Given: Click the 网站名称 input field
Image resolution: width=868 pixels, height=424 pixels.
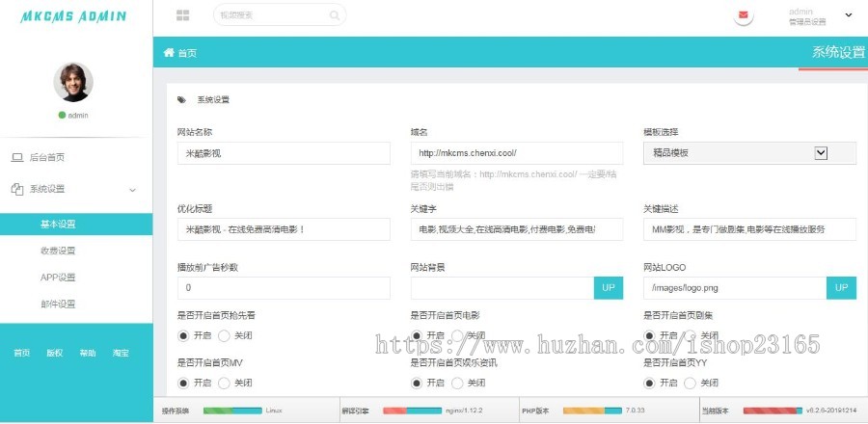Looking at the screenshot, I should click(x=284, y=153).
